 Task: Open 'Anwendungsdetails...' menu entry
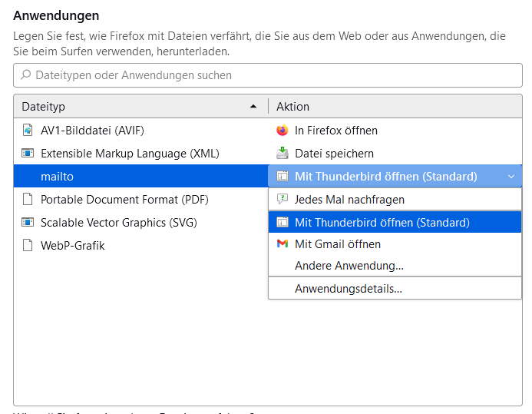(349, 289)
